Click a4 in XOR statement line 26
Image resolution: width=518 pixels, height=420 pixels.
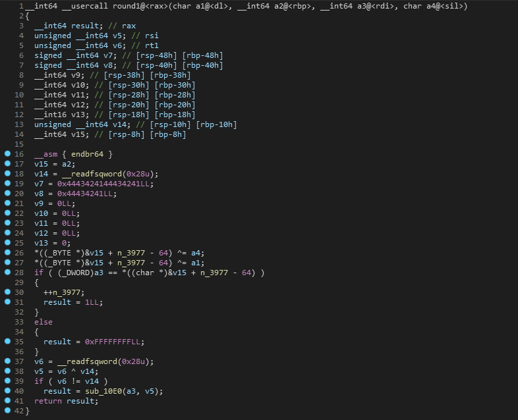[196, 253]
